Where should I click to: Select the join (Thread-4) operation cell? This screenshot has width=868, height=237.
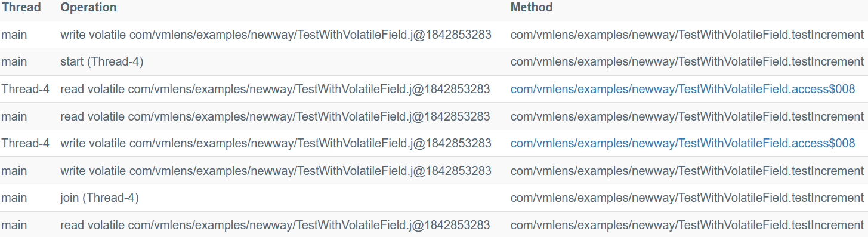(x=100, y=198)
